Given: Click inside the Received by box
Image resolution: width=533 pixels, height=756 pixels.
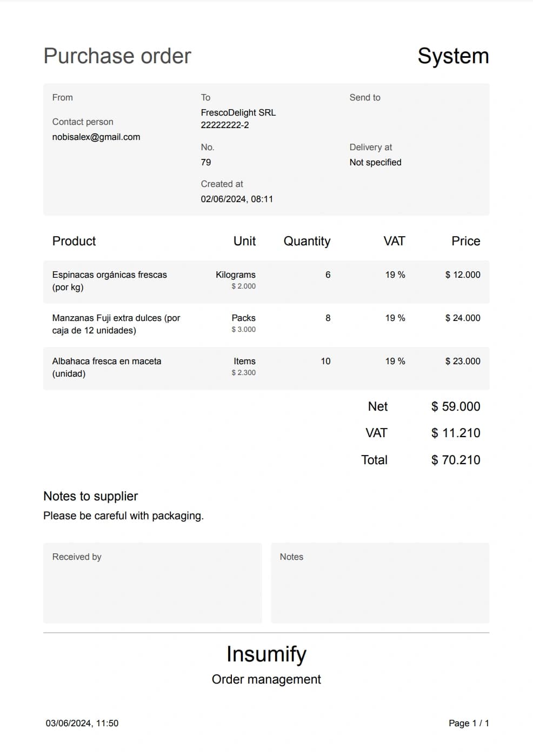Looking at the screenshot, I should (152, 583).
